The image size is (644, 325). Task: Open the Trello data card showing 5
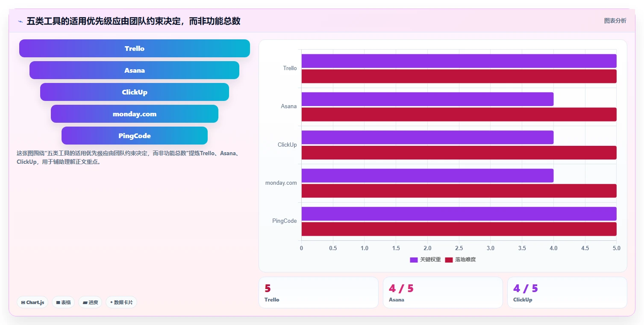pos(318,292)
